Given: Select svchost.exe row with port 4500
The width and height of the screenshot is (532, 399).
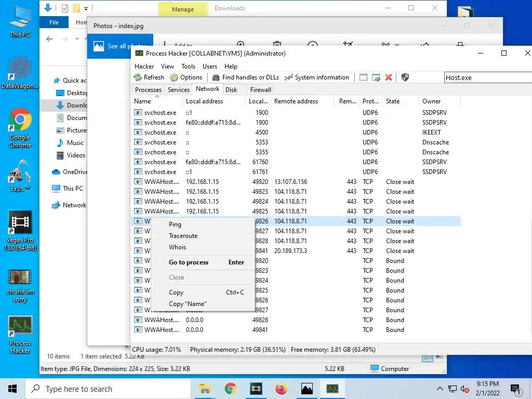Looking at the screenshot, I should coord(296,132).
